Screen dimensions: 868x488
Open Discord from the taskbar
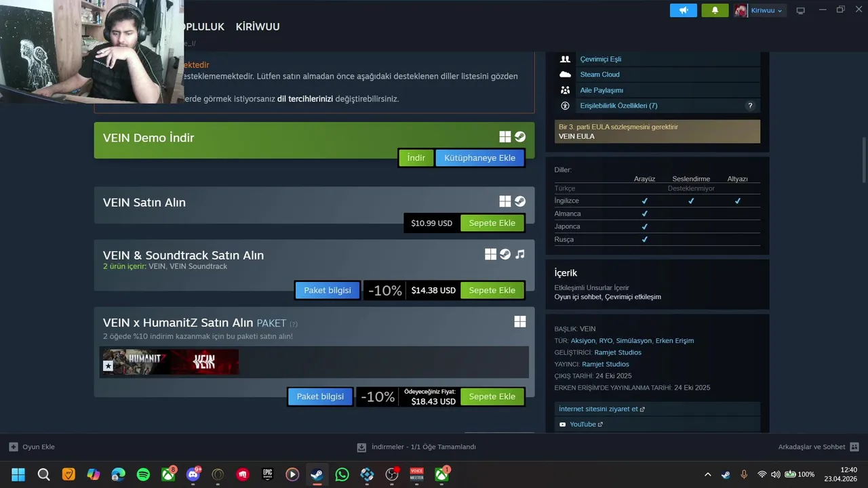(193, 474)
